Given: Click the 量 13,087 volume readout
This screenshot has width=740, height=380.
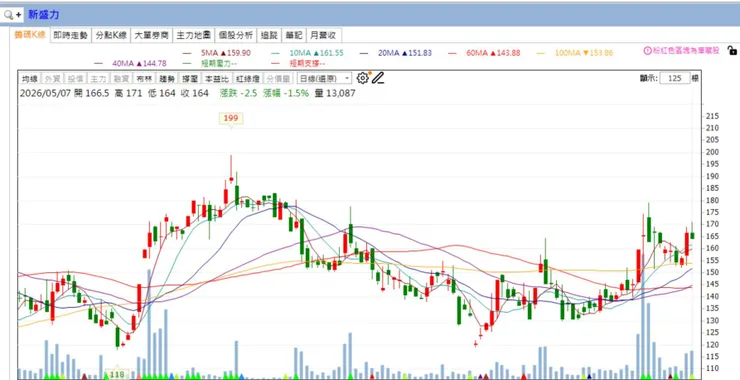Looking at the screenshot, I should click(335, 93).
